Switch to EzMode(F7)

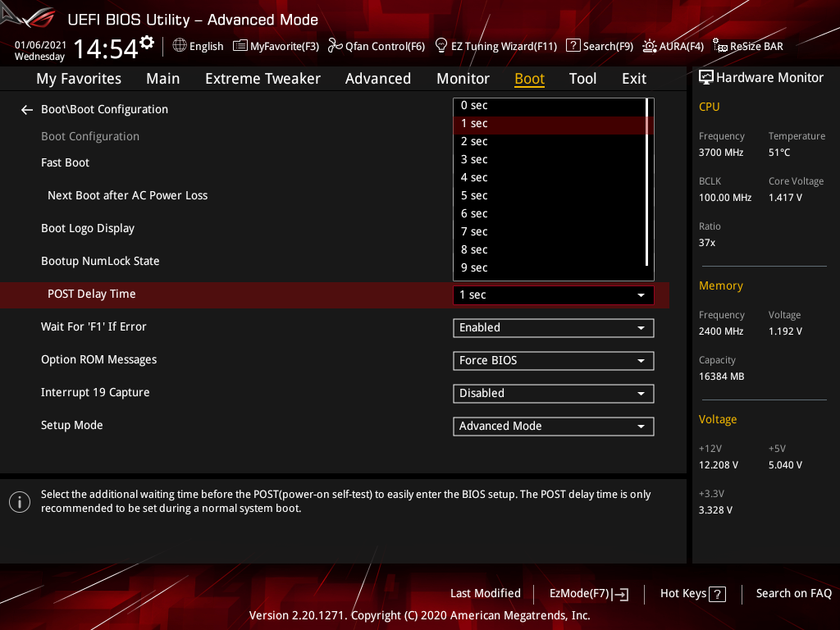pyautogui.click(x=589, y=594)
